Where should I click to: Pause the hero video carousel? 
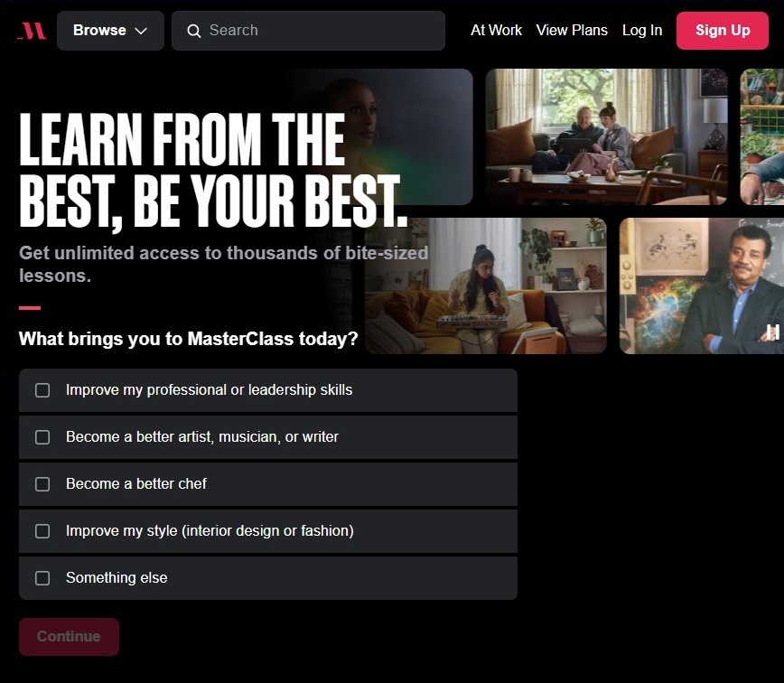click(x=772, y=332)
